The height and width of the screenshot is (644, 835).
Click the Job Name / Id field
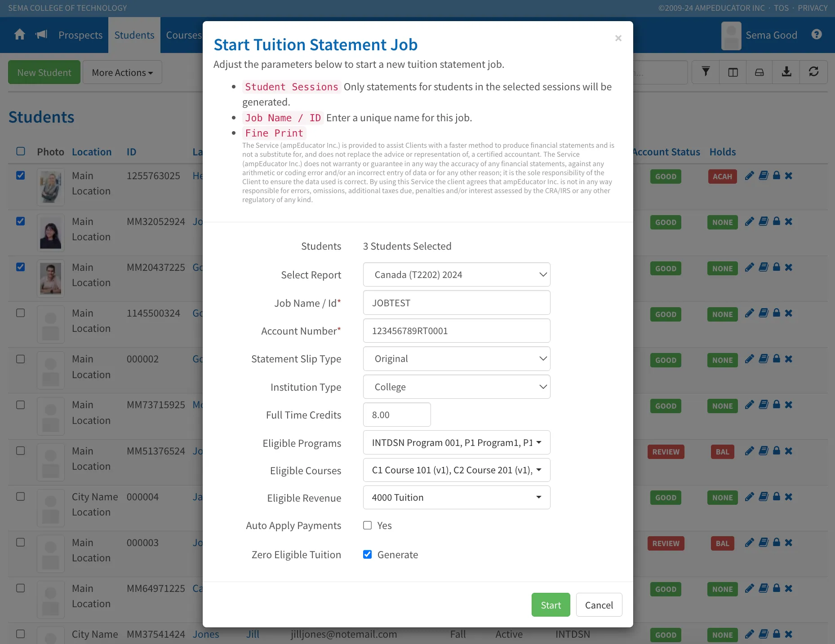[x=457, y=303]
